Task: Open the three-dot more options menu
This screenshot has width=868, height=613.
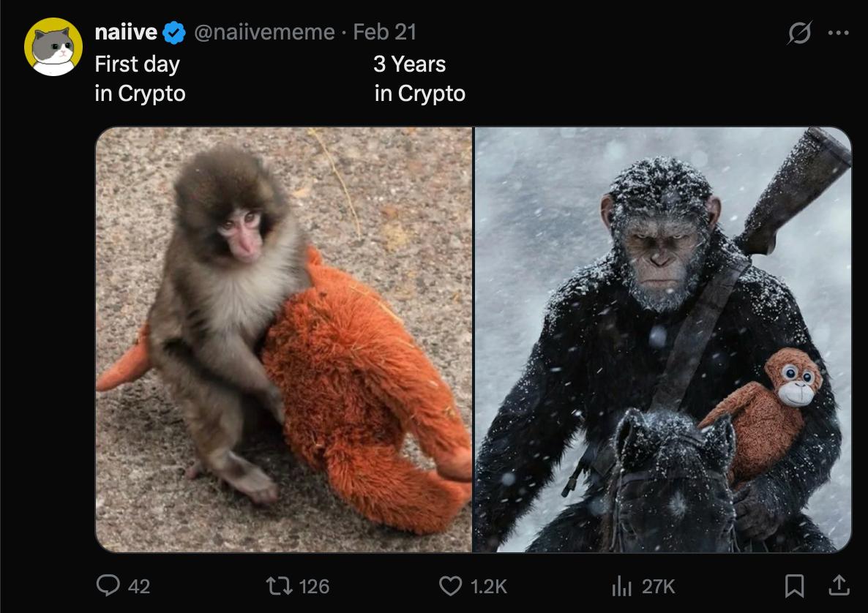Action: coord(838,33)
